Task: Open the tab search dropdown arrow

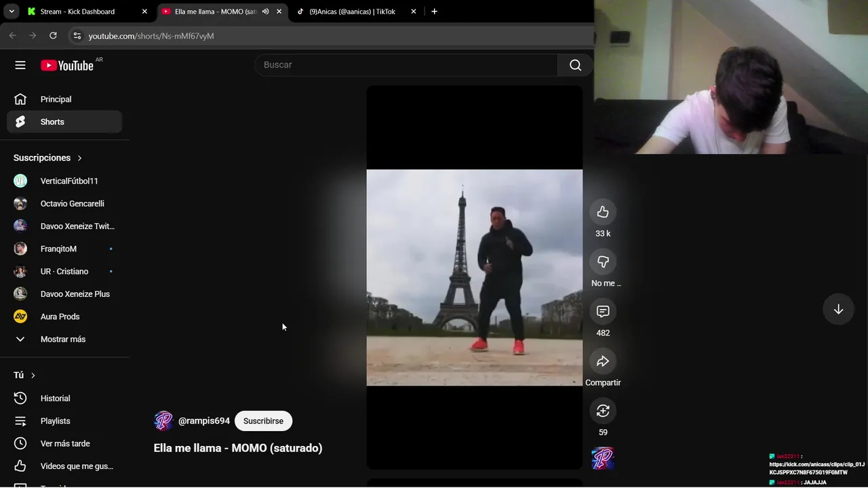Action: (x=12, y=12)
